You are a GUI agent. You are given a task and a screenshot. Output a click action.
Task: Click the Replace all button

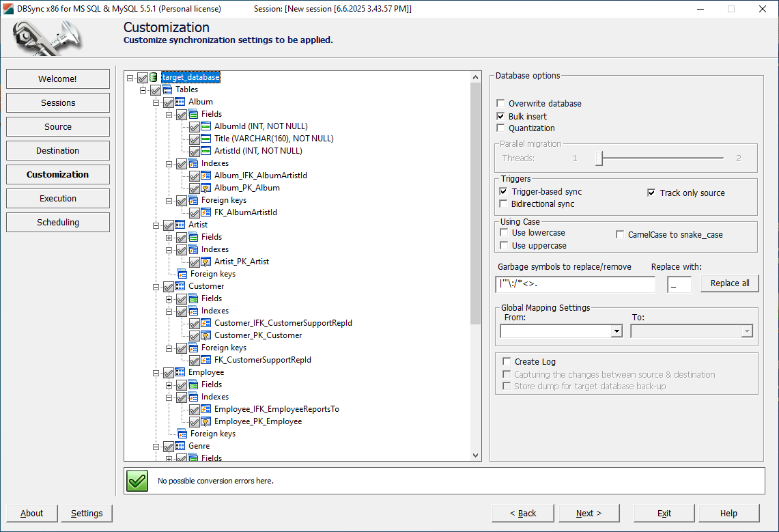(x=729, y=283)
